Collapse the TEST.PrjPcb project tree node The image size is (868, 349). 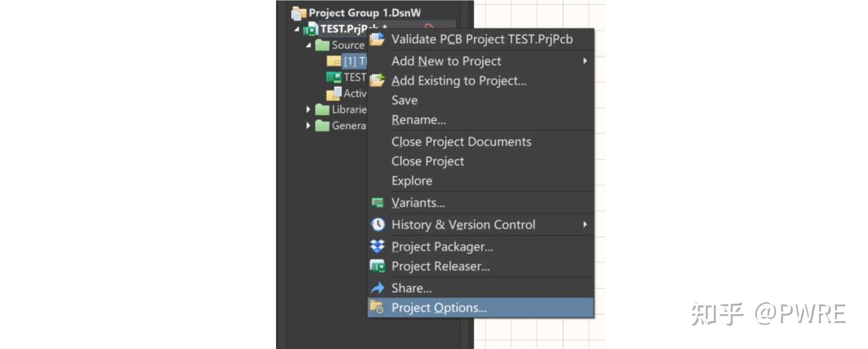(x=297, y=29)
